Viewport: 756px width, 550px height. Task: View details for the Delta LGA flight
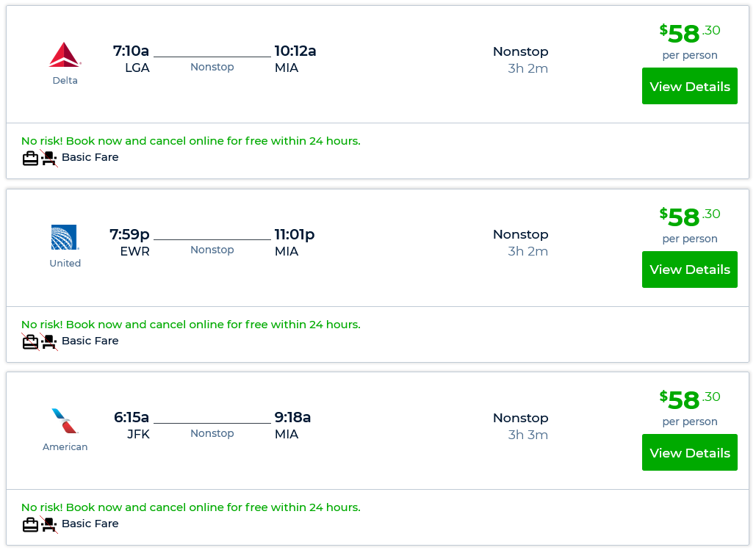(x=689, y=86)
